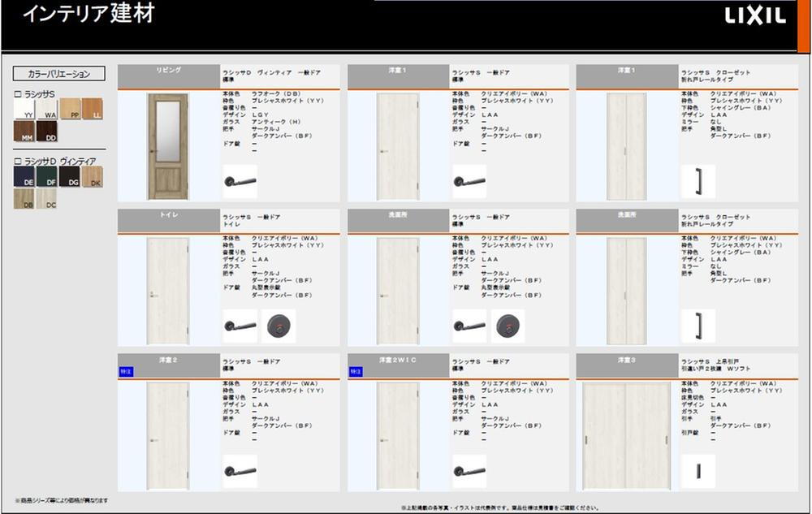Click 洋室3 上吊引戸 product title
Image resolution: width=812 pixels, height=514 pixels.
[710, 361]
